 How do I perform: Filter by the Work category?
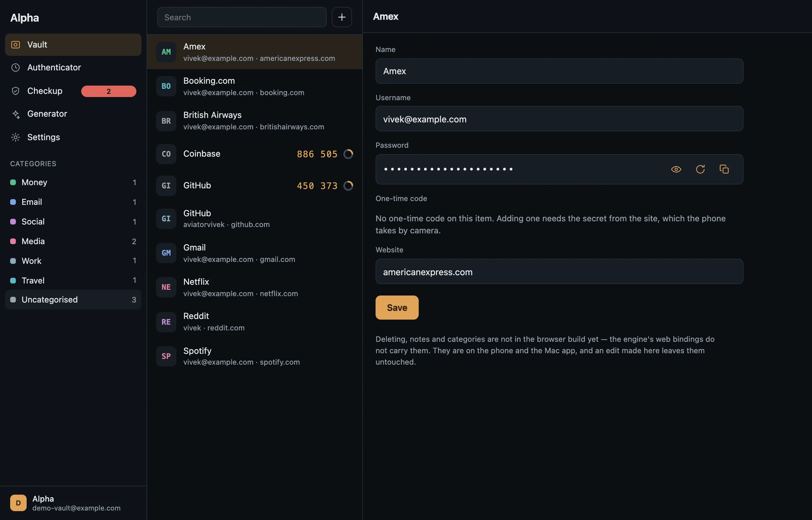(73, 261)
